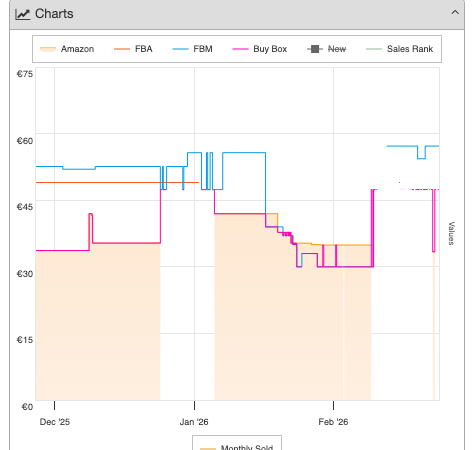The image size is (474, 450).
Task: Toggle the Amazon series in legend
Action: [x=67, y=49]
